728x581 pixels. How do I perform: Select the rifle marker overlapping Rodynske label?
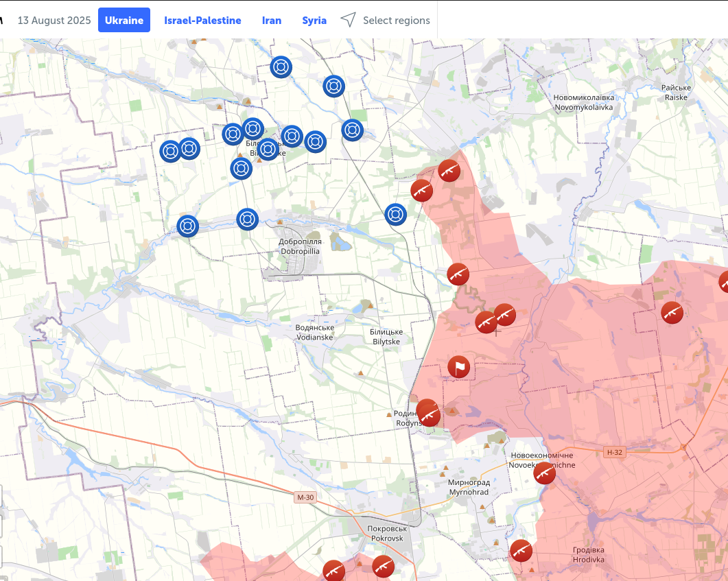pos(429,414)
